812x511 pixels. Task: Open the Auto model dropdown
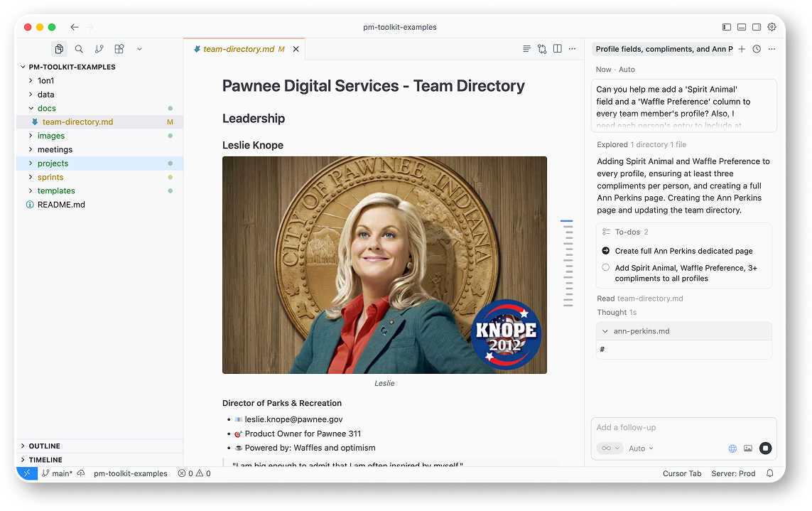tap(641, 448)
